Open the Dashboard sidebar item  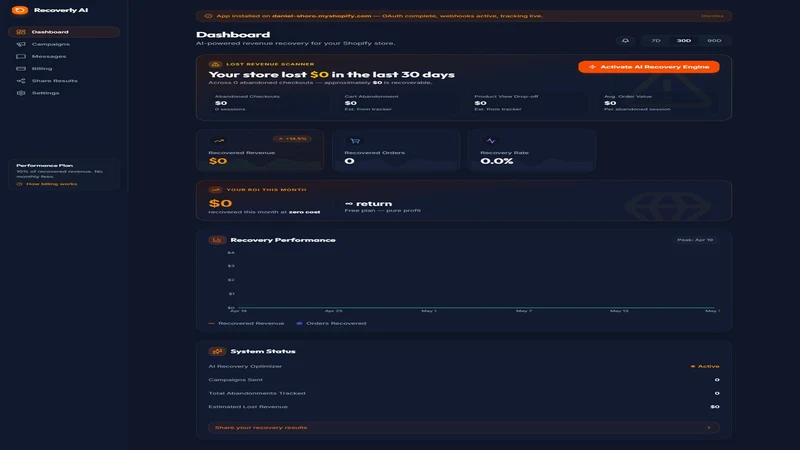click(x=64, y=32)
